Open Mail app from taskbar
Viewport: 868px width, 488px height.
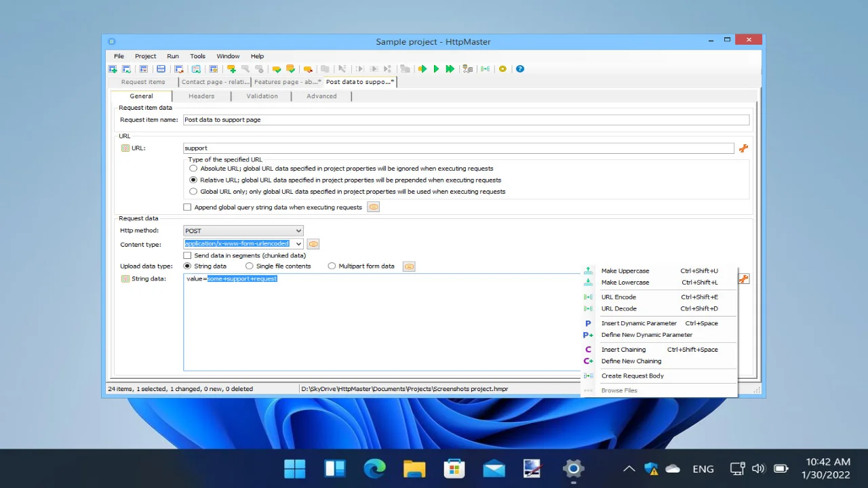tap(494, 468)
